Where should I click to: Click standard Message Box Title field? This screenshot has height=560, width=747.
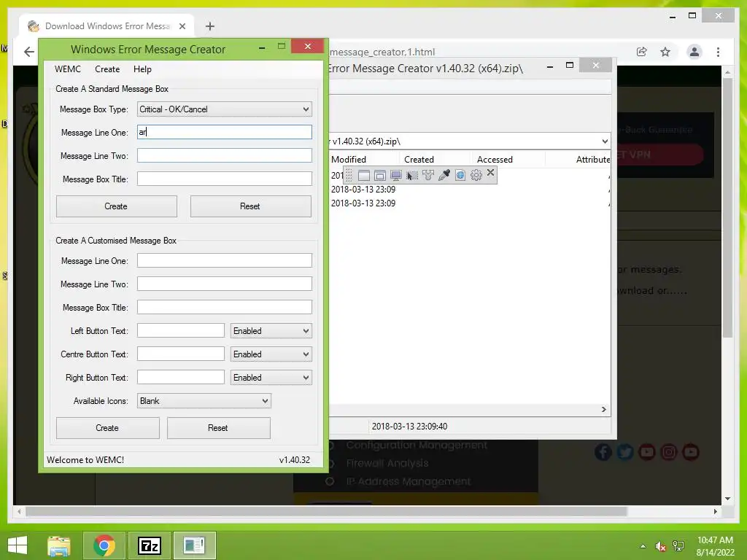(x=225, y=179)
